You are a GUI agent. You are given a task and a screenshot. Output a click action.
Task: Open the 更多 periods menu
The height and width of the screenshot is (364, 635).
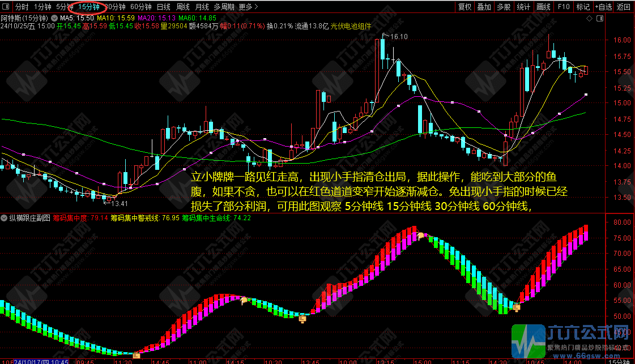[248, 7]
